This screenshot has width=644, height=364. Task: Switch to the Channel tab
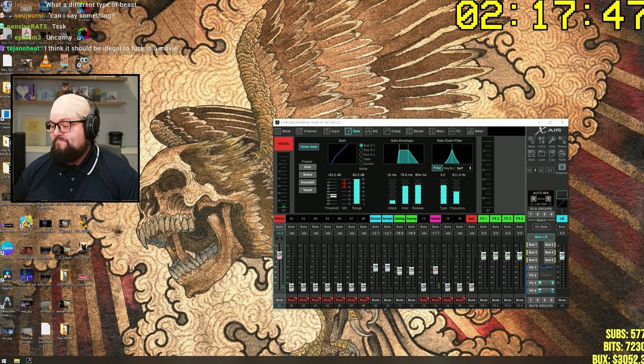[x=307, y=131]
